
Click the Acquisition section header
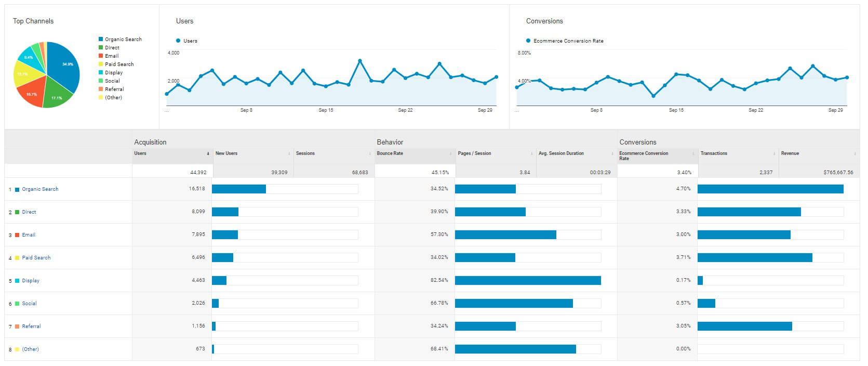tap(150, 142)
